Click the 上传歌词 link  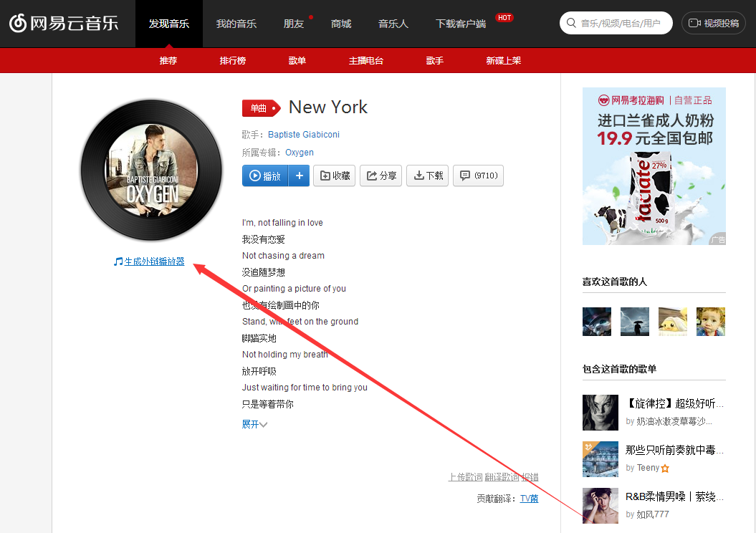coord(465,477)
